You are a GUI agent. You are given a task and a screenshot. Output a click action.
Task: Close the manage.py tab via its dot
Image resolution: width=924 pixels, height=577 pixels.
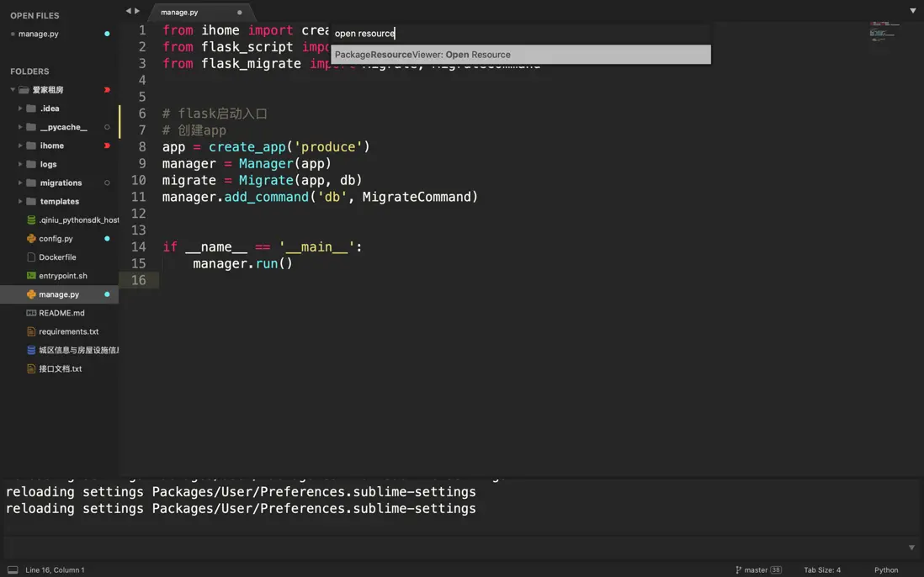tap(239, 13)
